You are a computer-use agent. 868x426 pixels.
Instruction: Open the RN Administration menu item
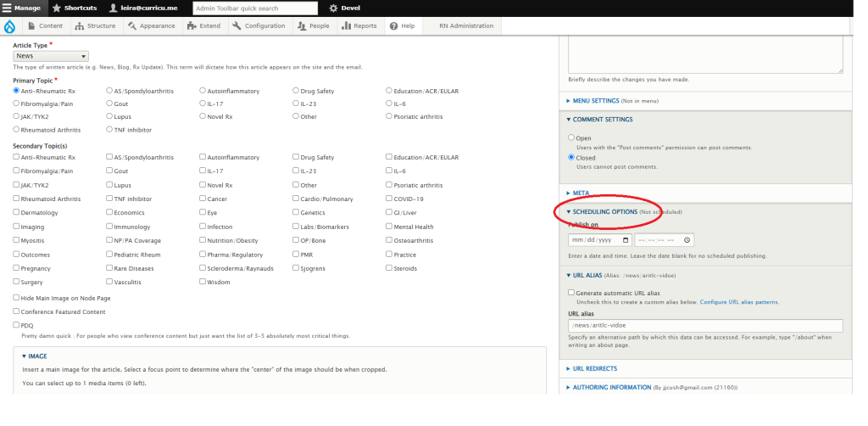coord(465,26)
